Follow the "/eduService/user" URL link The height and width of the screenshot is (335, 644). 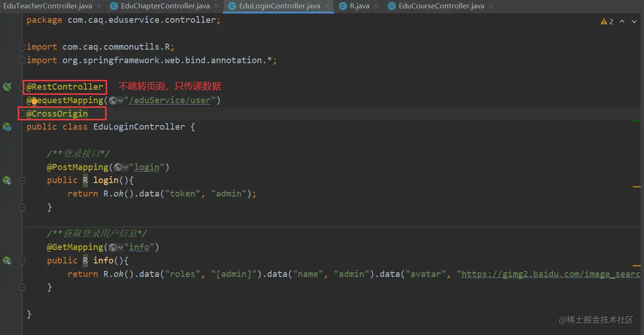(170, 100)
